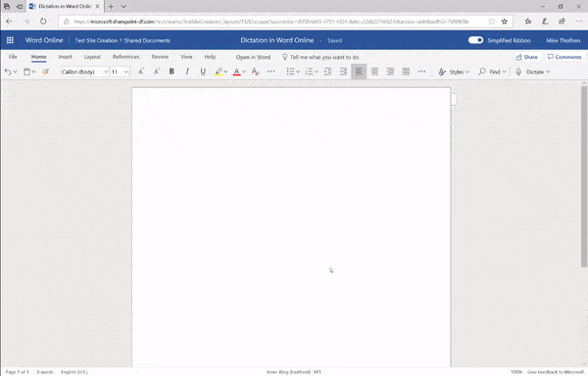Select the Format Painter icon
This screenshot has height=376, width=588.
point(45,71)
